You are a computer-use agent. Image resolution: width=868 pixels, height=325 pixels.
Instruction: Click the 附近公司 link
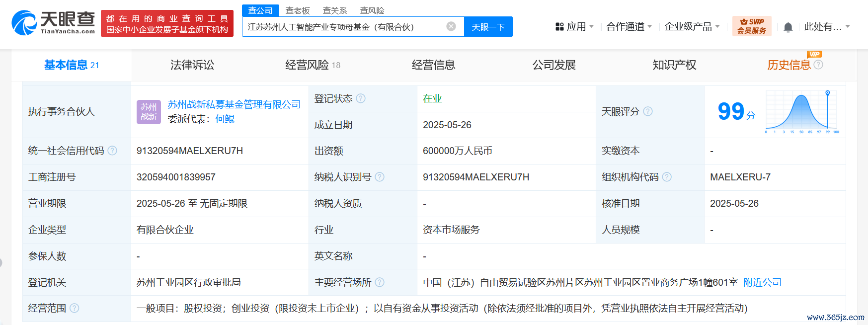[762, 282]
